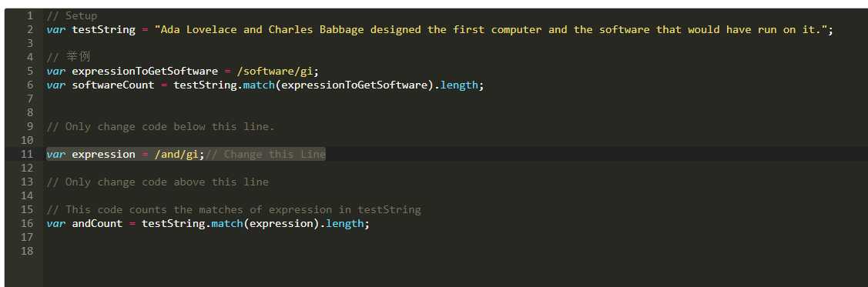Click the length property on line 16
The height and width of the screenshot is (287, 868).
[344, 223]
